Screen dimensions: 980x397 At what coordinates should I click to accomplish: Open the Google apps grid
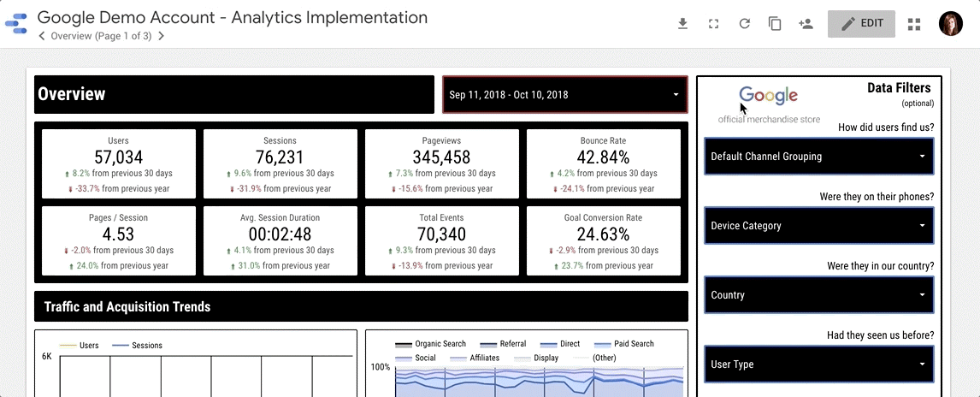914,24
